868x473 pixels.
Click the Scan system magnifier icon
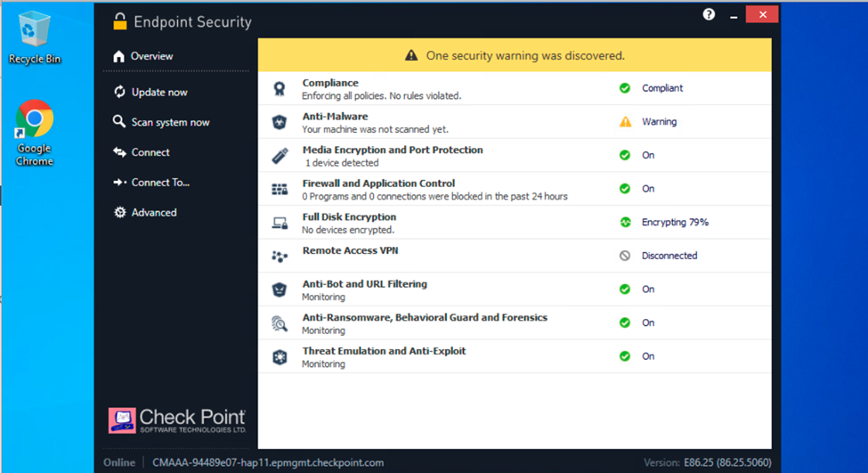pyautogui.click(x=119, y=121)
